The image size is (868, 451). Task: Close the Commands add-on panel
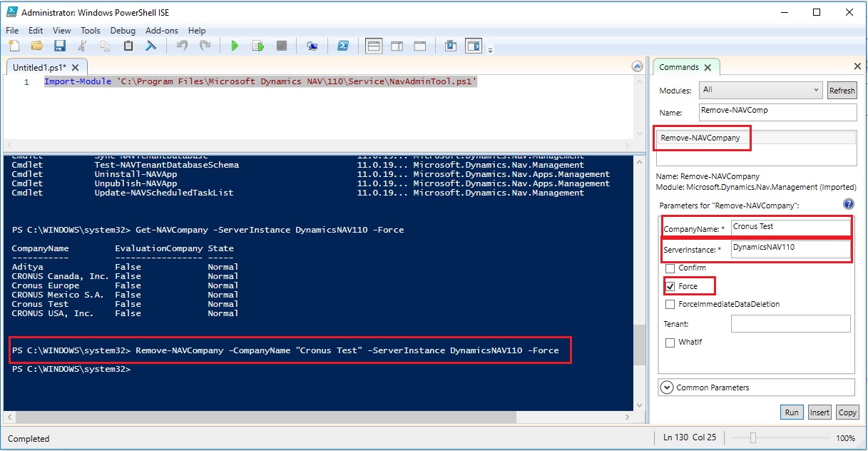(x=857, y=66)
